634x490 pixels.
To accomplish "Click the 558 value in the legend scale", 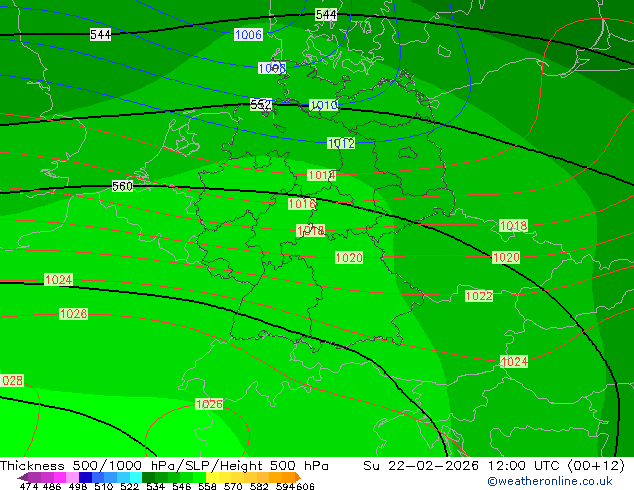I will pos(207,486).
